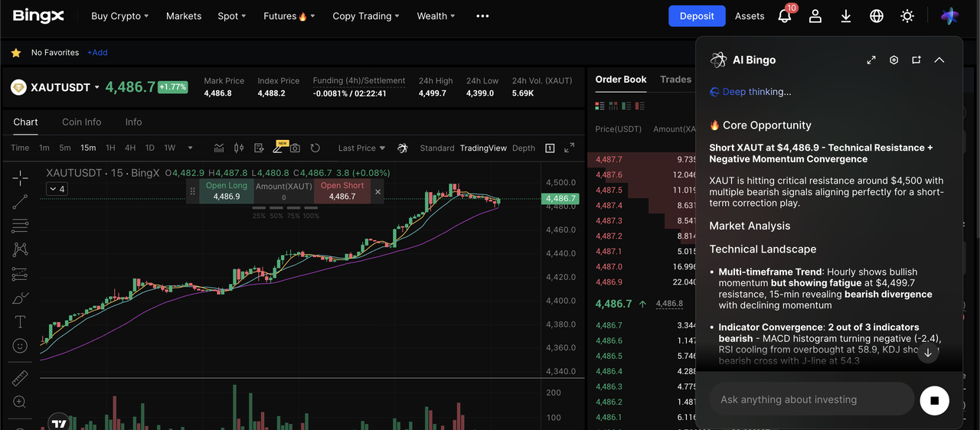Switch to the Coin Info tab

pos(82,122)
